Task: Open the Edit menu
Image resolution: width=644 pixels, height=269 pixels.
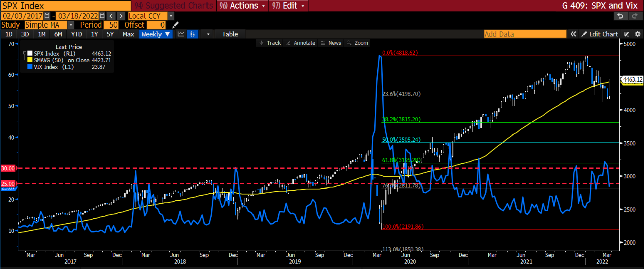Action: (x=288, y=6)
